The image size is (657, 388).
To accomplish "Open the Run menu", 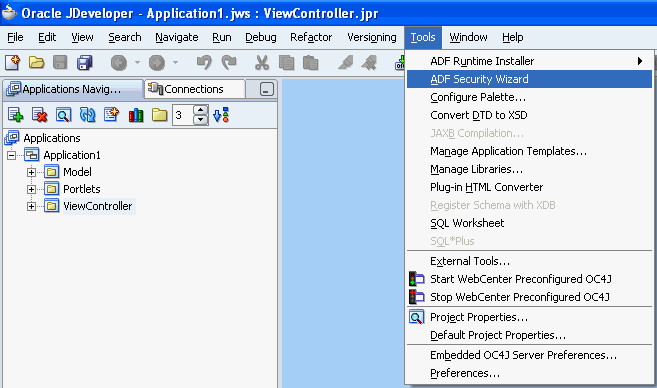I will [x=222, y=37].
